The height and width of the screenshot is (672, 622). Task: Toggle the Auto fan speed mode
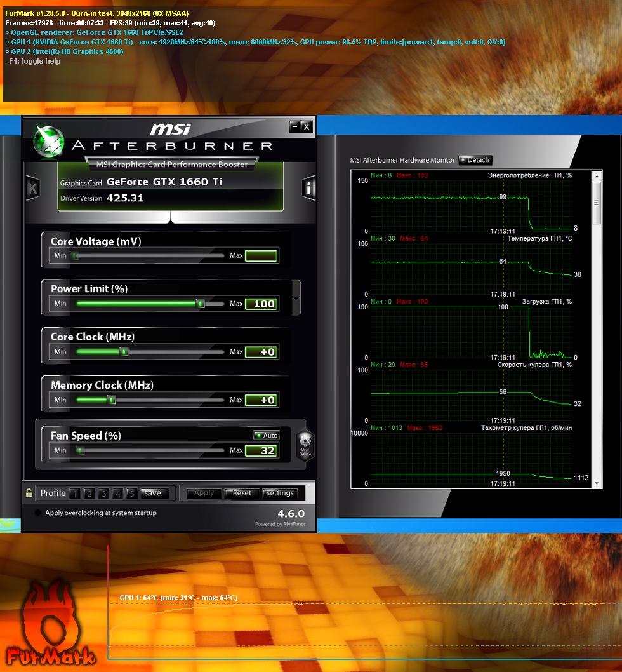(267, 435)
